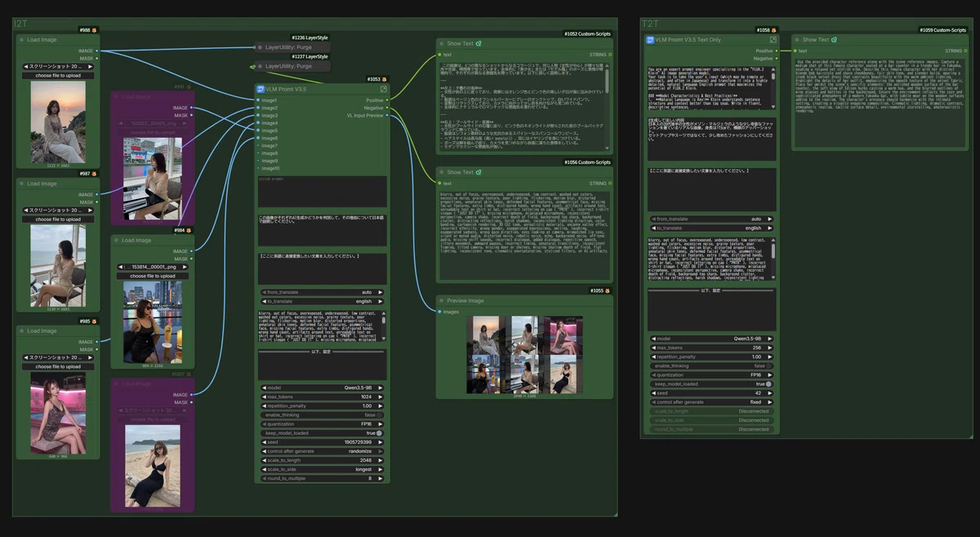This screenshot has height=537, width=980.
Task: Click expand icon on VLM Promt V3.5 Text Only node
Action: (773, 39)
